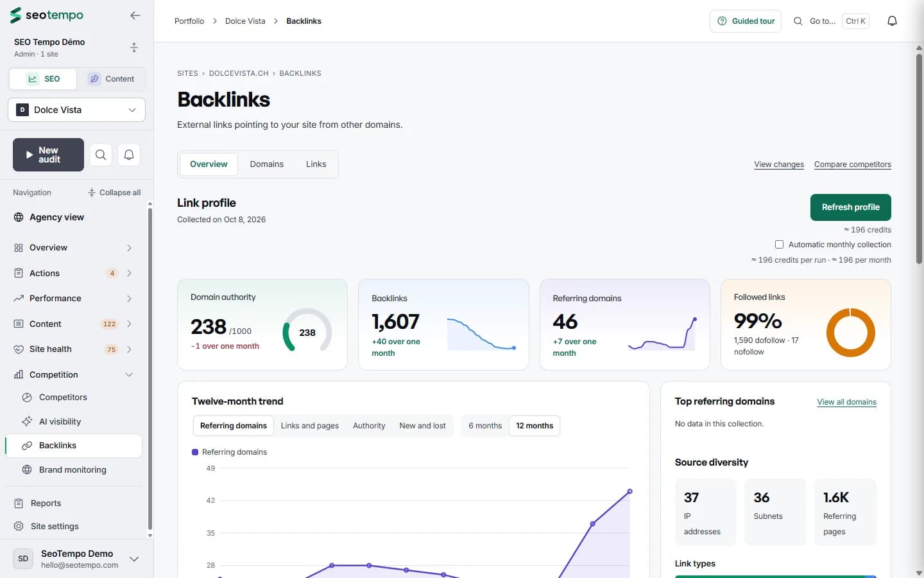
Task: Switch to SEO mode toggle
Action: pyautogui.click(x=43, y=79)
